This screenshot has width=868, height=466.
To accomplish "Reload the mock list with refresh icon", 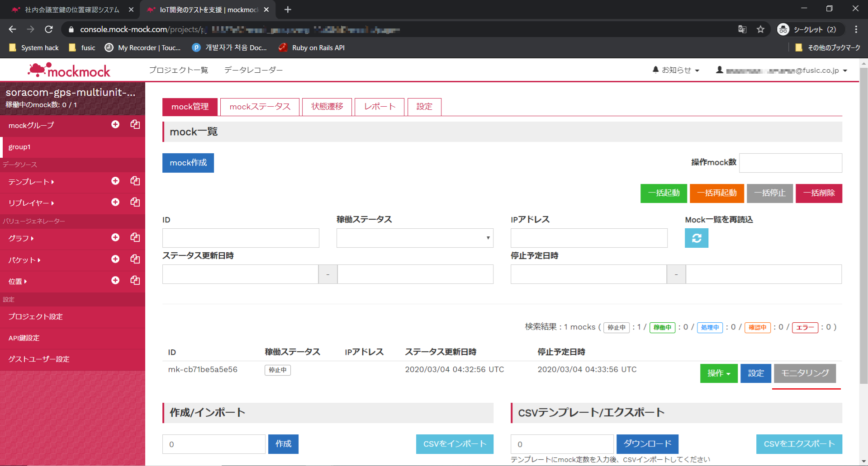I will (x=696, y=238).
